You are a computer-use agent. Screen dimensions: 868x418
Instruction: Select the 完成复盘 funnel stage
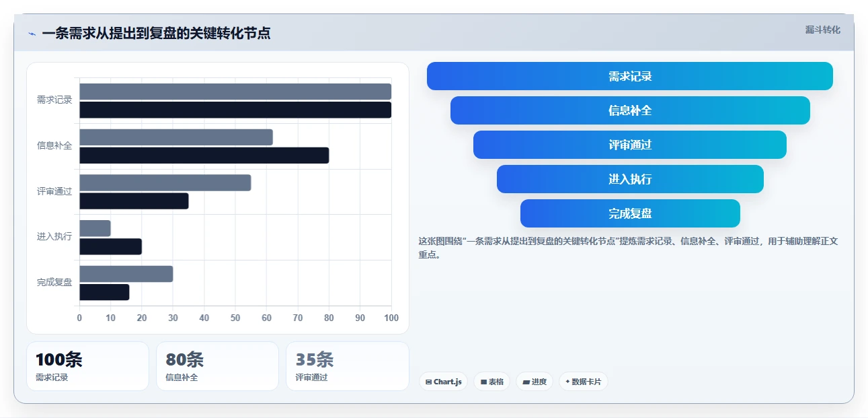point(630,213)
